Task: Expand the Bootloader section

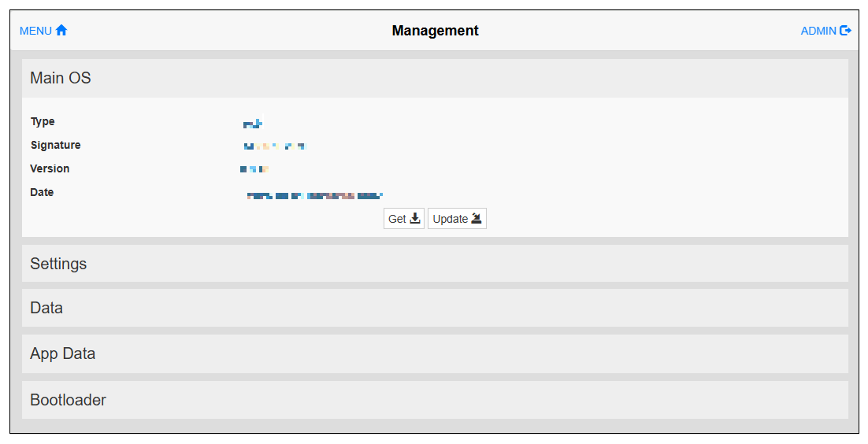Action: point(68,400)
